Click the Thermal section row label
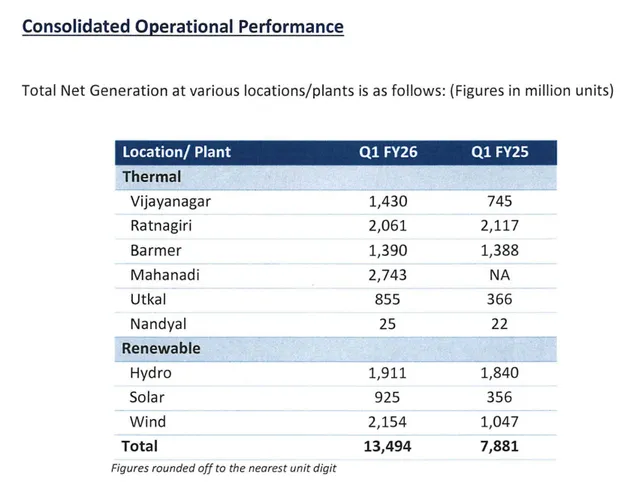 [x=152, y=176]
